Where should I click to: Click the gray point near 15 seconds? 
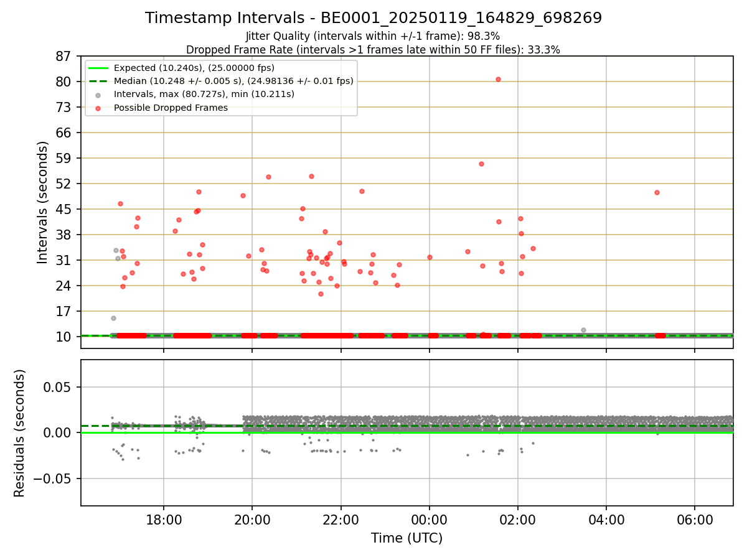pos(113,318)
